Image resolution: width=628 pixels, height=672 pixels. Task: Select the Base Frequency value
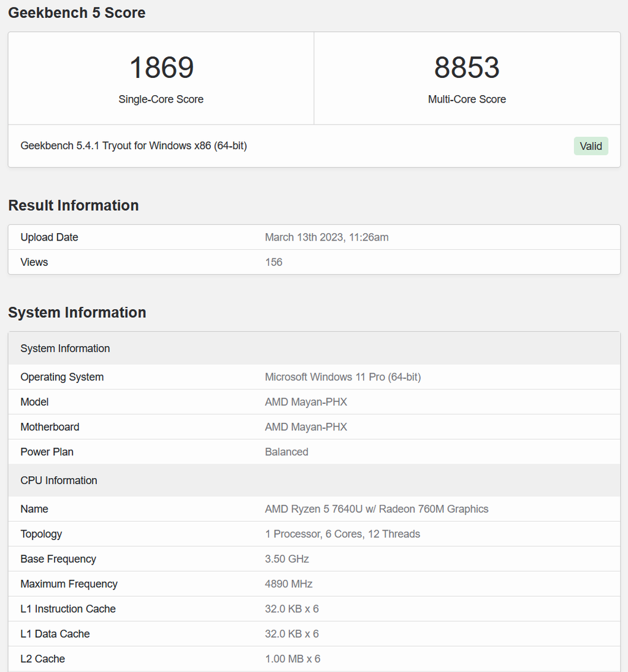tap(286, 559)
